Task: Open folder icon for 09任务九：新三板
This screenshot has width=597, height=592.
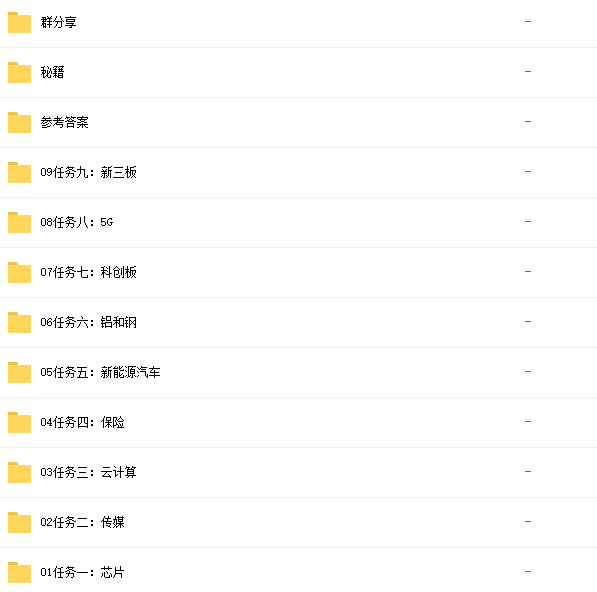Action: (19, 172)
